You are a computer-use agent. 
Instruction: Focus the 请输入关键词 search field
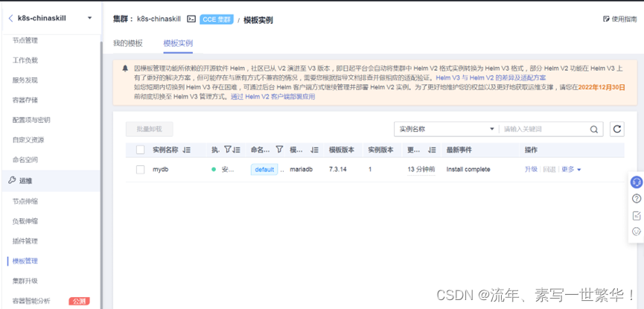tap(543, 129)
